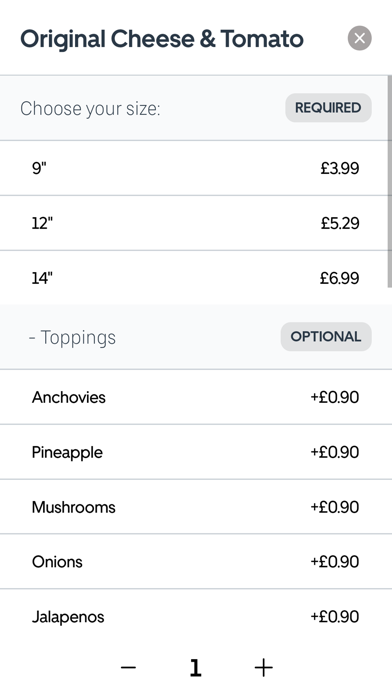The image size is (392, 696).
Task: Click the Original Cheese & Tomato title
Action: point(162,39)
